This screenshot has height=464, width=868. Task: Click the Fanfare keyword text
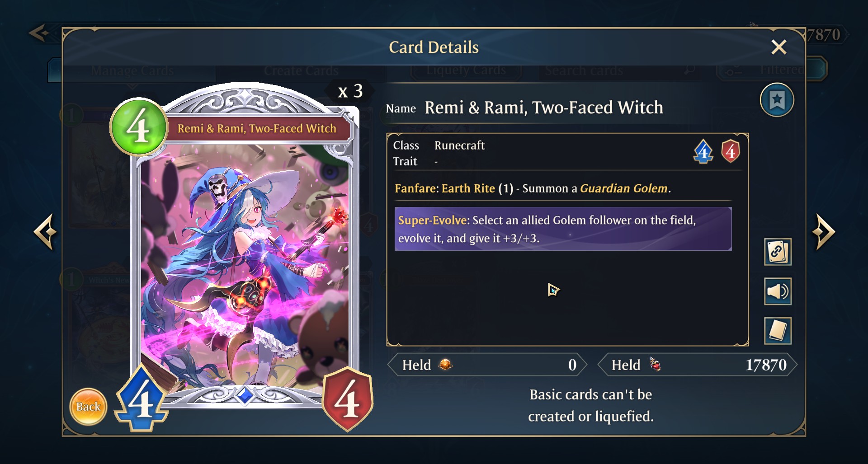(416, 188)
